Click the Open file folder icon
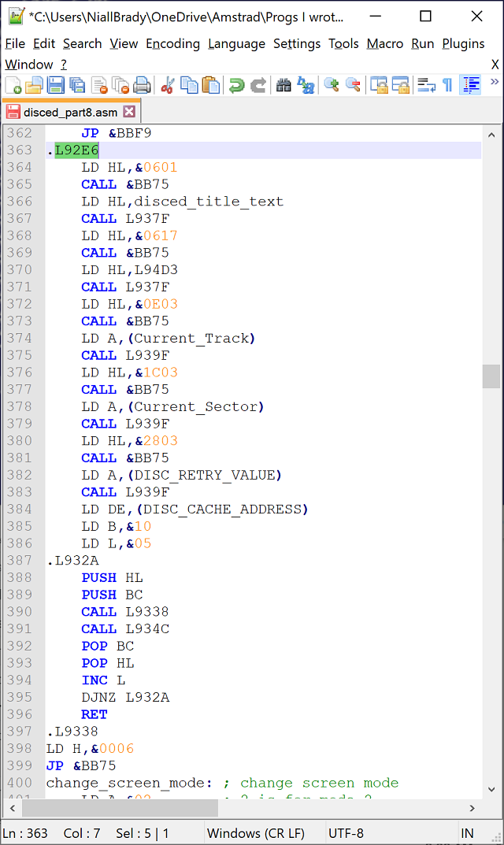 click(34, 85)
